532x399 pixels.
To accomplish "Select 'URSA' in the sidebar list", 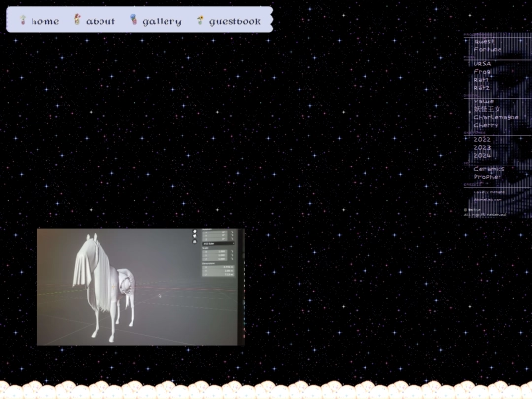I will (482, 64).
